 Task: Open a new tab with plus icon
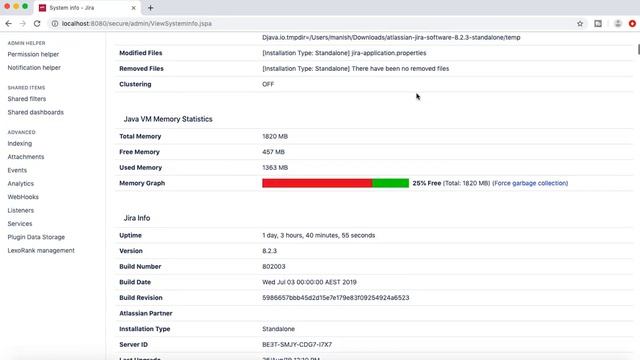(x=151, y=8)
